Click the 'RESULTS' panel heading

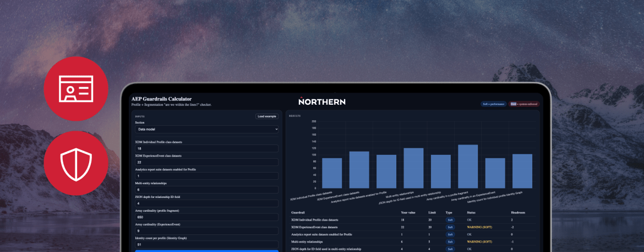(295, 116)
